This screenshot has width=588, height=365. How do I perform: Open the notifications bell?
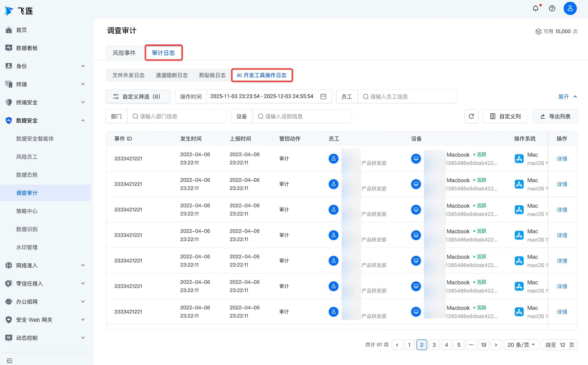point(535,8)
